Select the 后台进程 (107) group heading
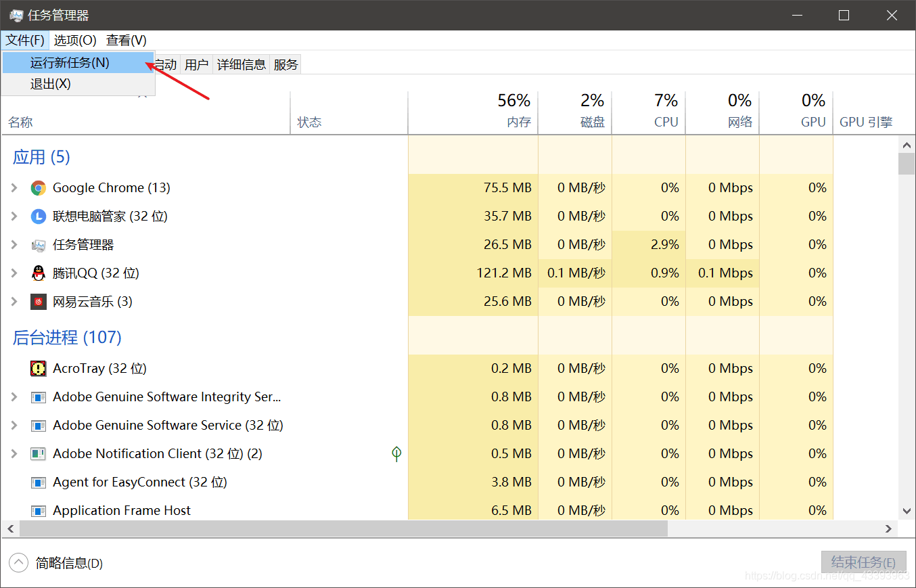The height and width of the screenshot is (588, 916). coord(67,337)
